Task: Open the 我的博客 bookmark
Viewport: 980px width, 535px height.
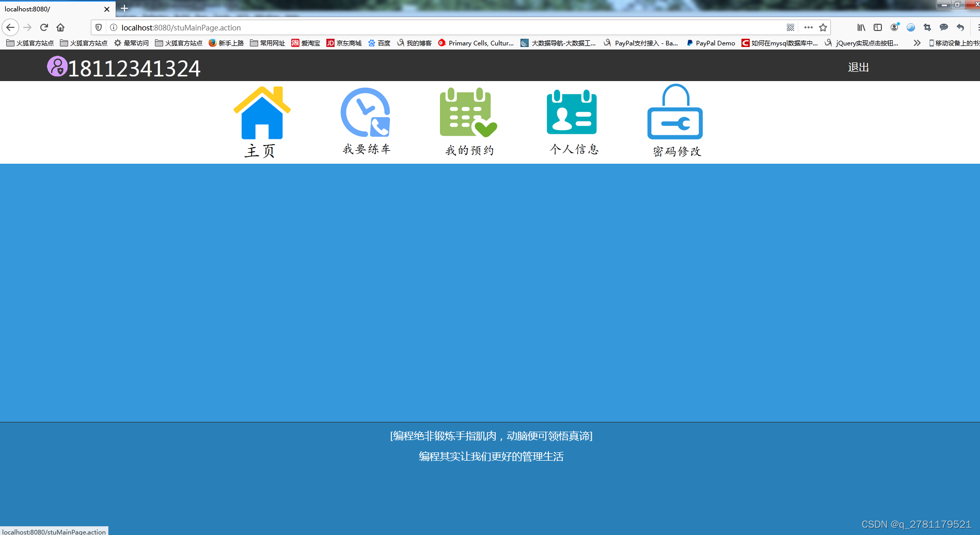Action: (415, 43)
